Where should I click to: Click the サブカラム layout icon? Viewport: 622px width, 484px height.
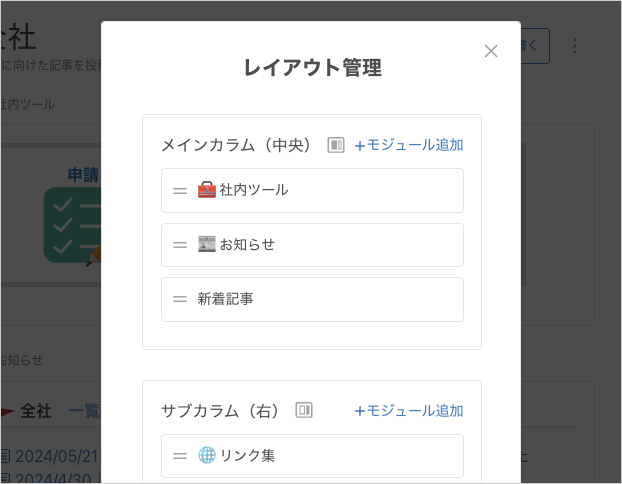[304, 410]
